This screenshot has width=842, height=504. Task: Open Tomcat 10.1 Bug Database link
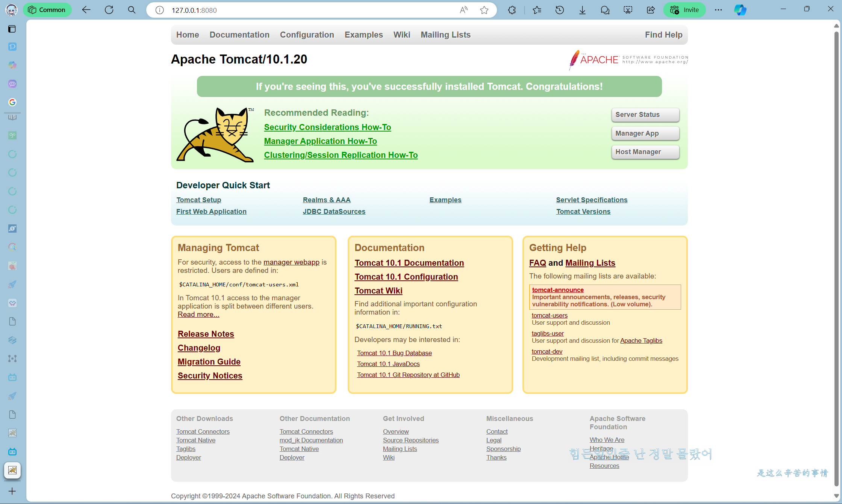tap(394, 353)
